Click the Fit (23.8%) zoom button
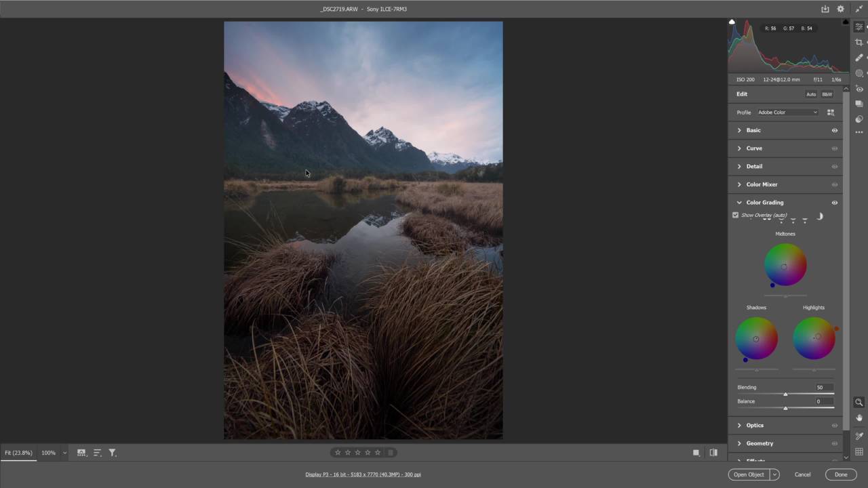This screenshot has width=868, height=488. pos(18,453)
